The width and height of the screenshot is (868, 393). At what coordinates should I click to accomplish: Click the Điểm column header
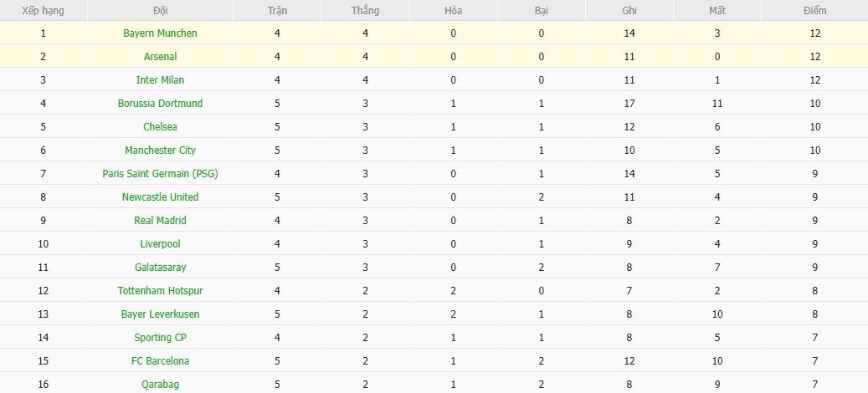point(813,11)
